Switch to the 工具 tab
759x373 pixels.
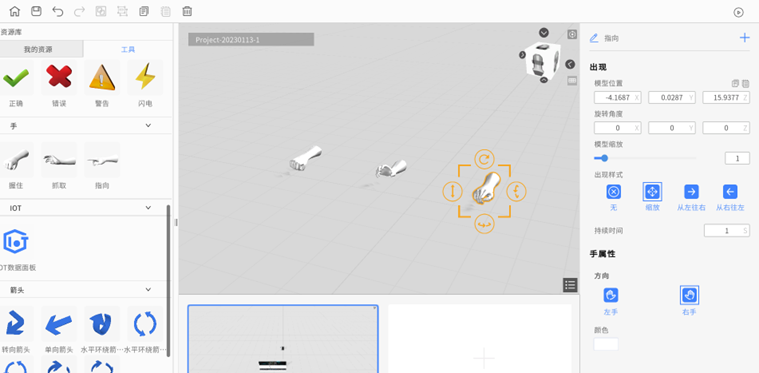coord(128,49)
